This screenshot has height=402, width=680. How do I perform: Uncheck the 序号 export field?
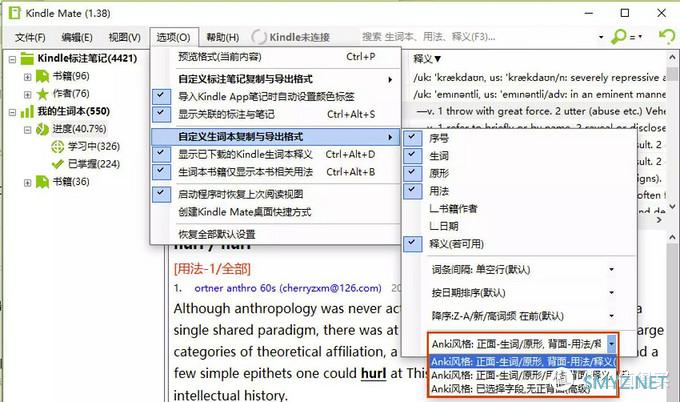click(412, 138)
